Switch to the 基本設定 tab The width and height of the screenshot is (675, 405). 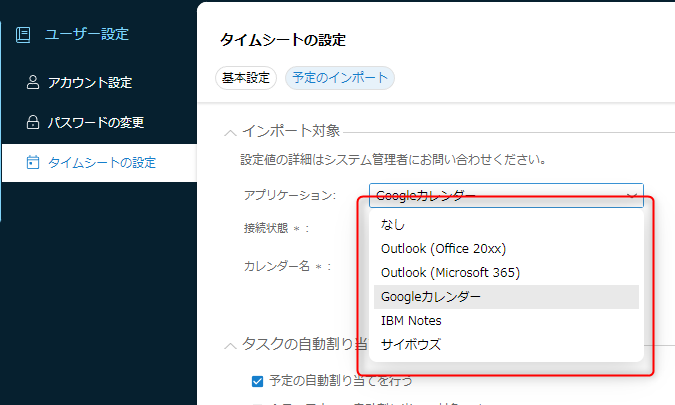pos(245,78)
